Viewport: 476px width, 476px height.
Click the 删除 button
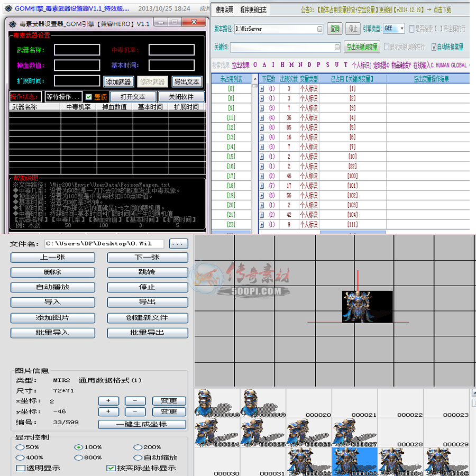click(x=53, y=272)
